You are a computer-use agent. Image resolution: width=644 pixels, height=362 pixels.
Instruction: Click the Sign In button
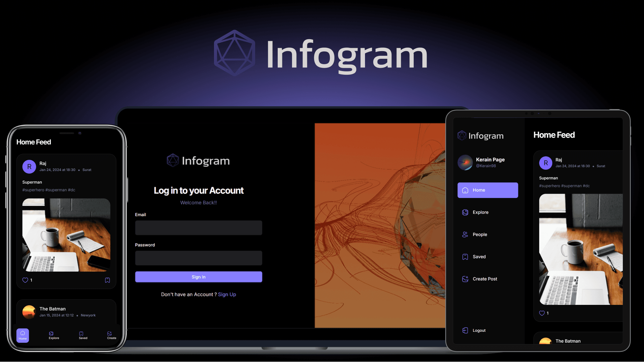198,277
